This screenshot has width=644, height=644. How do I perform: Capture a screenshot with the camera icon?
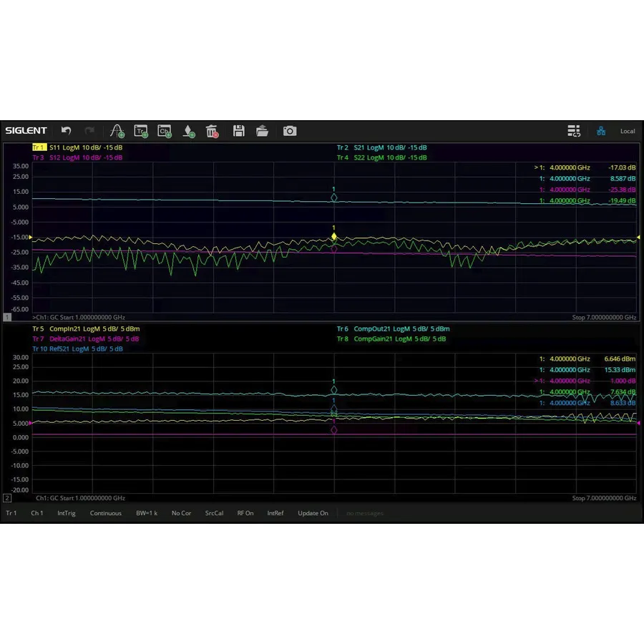point(289,131)
